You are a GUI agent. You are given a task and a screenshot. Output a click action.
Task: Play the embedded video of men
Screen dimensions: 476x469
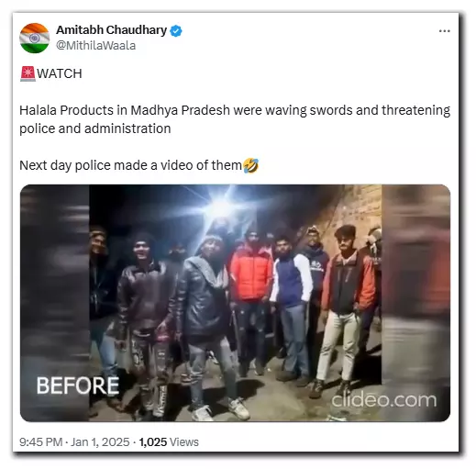coord(235,303)
